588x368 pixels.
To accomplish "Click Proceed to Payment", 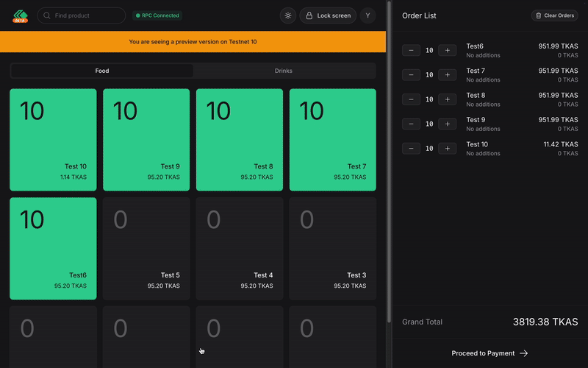I will point(490,353).
